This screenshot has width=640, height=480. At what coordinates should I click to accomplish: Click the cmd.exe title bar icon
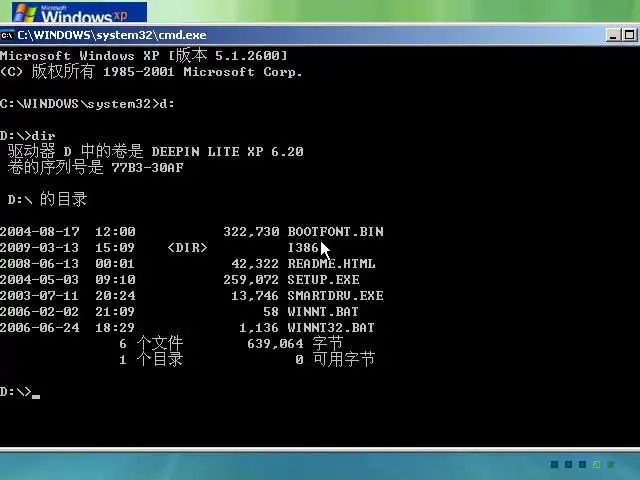(7, 36)
